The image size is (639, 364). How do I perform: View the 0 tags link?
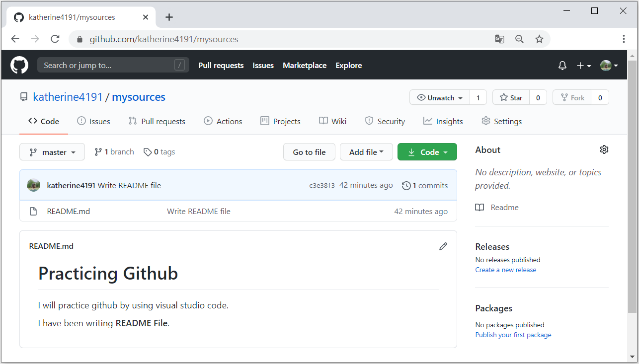pyautogui.click(x=160, y=152)
